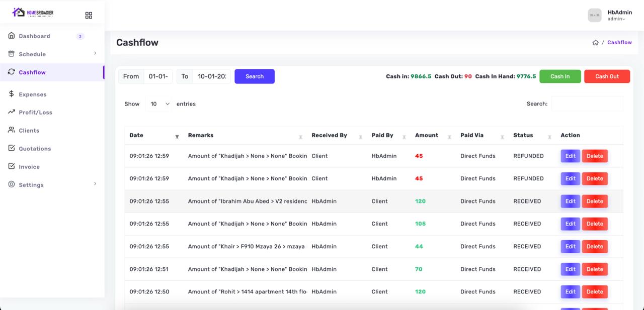Sort the table by Status column
This screenshot has width=644, height=310.
[x=549, y=136]
